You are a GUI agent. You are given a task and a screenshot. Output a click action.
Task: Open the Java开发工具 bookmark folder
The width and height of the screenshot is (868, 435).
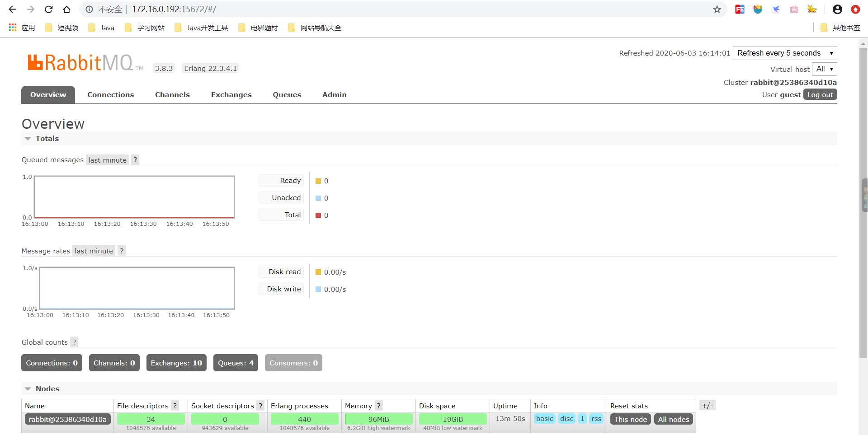pos(201,28)
